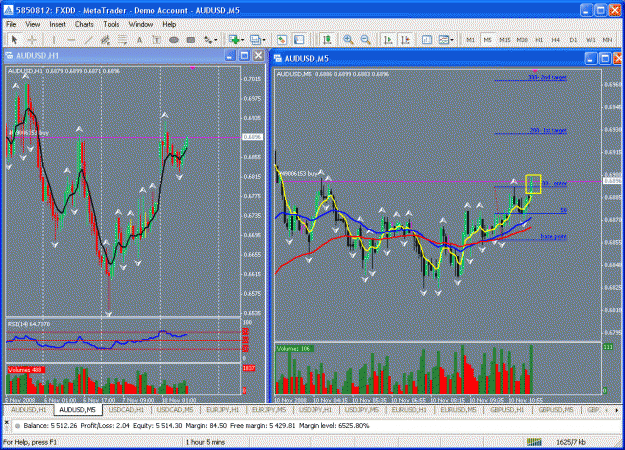Switch to M5 timeframe
This screenshot has width=625, height=450.
pos(487,40)
